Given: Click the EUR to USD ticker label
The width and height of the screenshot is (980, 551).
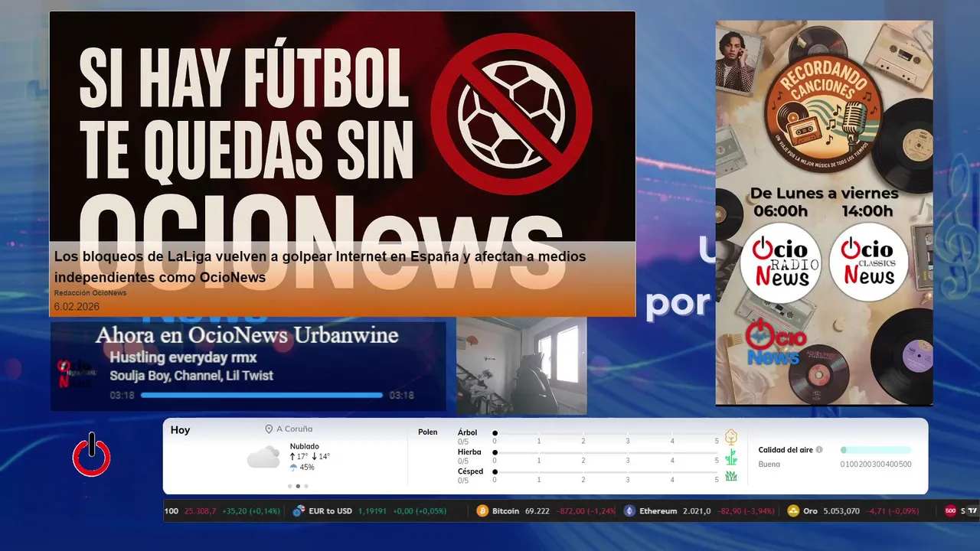Looking at the screenshot, I should [x=330, y=511].
